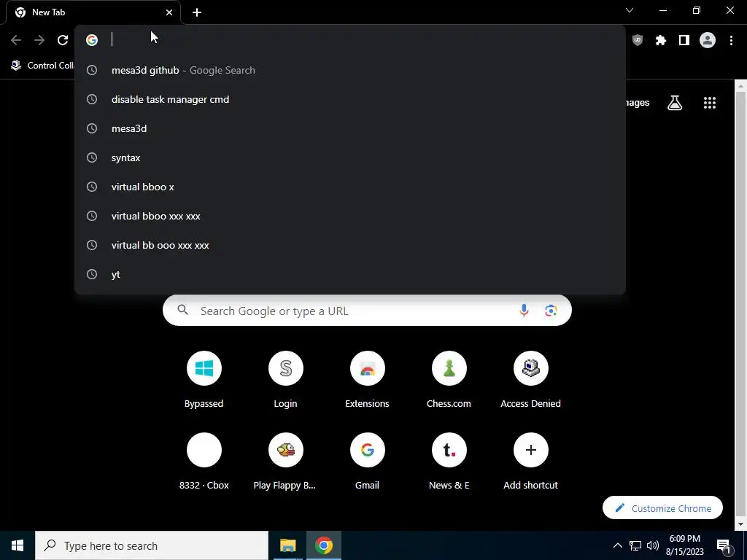Open the volume tray icon
The width and height of the screenshot is (747, 560).
pos(653,545)
